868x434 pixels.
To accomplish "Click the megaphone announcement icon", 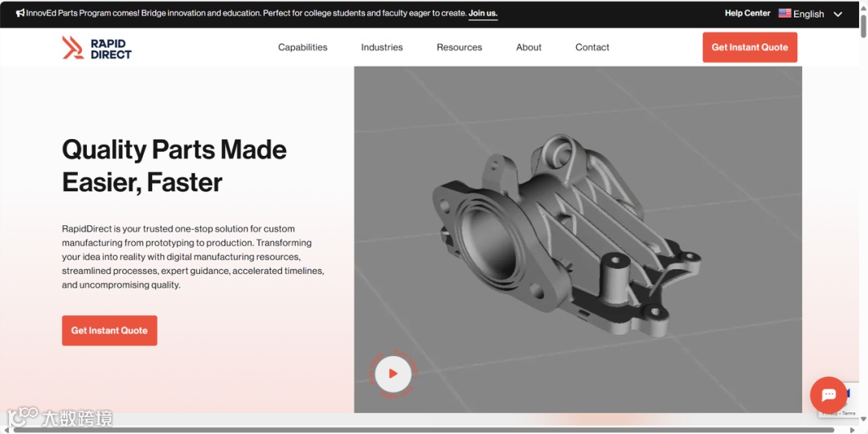I will click(20, 14).
